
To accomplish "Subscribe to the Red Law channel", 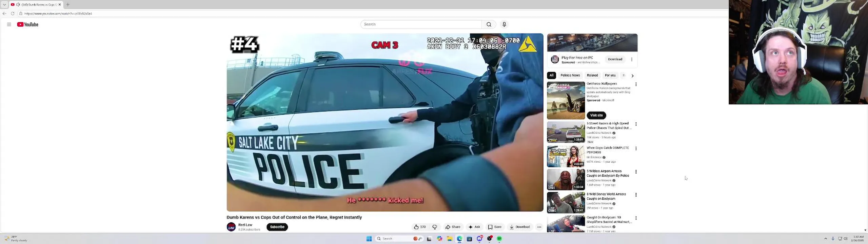I will click(x=277, y=227).
